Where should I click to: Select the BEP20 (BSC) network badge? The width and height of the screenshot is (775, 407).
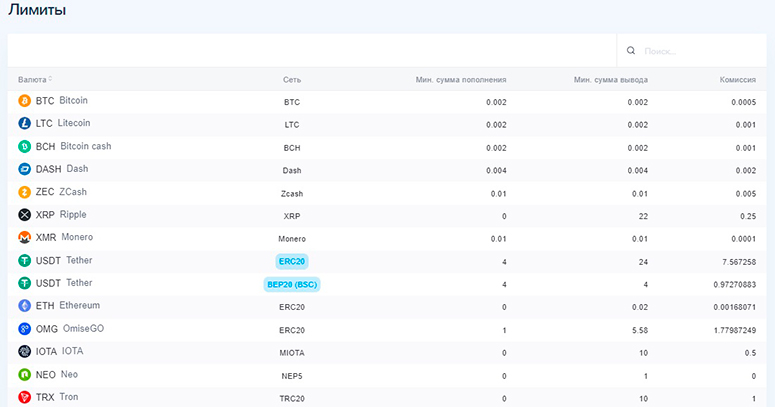pyautogui.click(x=292, y=284)
